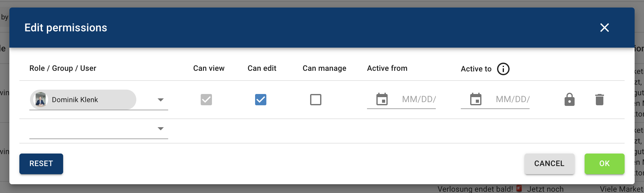Enable Can manage for Dominik Klenk
This screenshot has height=193, width=644.
click(x=316, y=100)
